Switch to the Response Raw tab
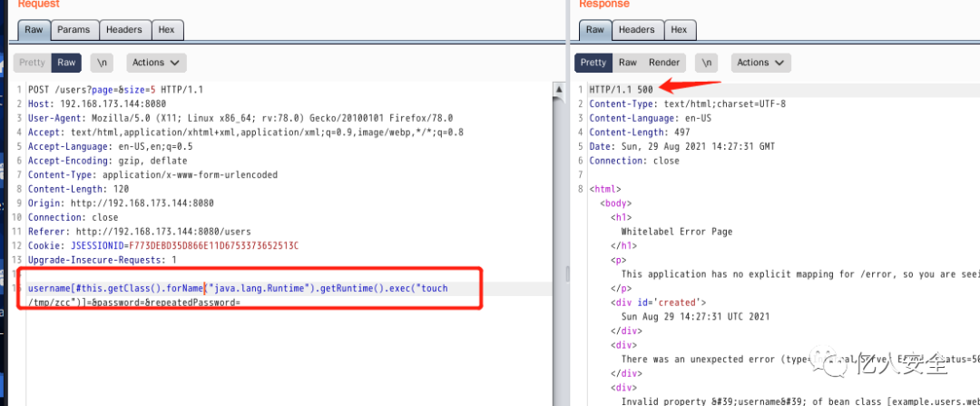The image size is (980, 406). click(595, 29)
